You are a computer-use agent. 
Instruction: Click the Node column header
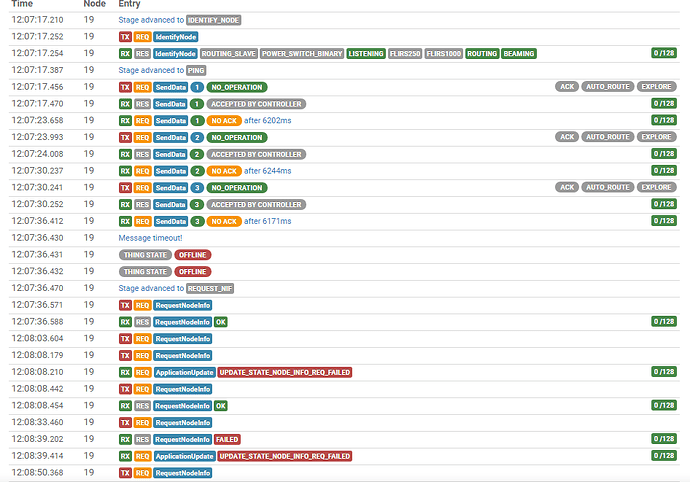click(x=95, y=4)
